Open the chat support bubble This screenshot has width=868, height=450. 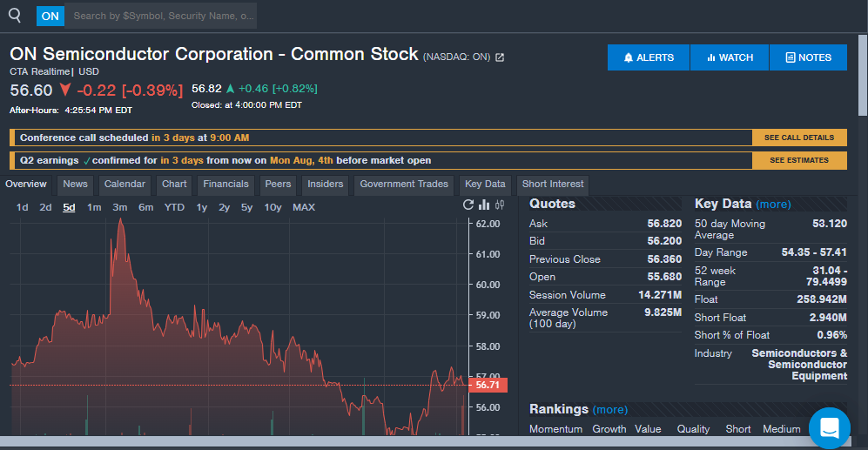(x=829, y=428)
